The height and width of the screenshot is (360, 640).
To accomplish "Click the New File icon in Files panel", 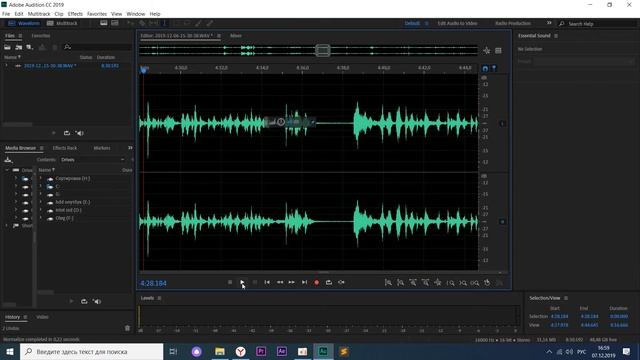I will click(29, 47).
